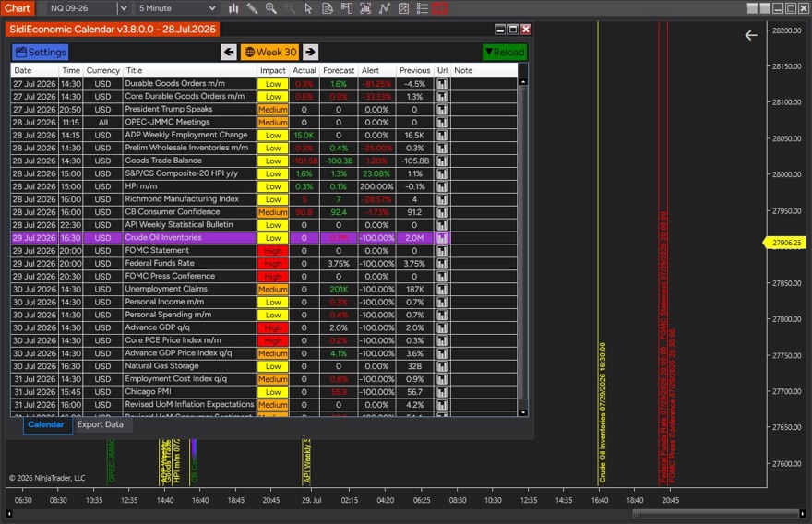Click the up arrow of calendar scrollbar
Screen dimensions: 812x524
tap(523, 82)
